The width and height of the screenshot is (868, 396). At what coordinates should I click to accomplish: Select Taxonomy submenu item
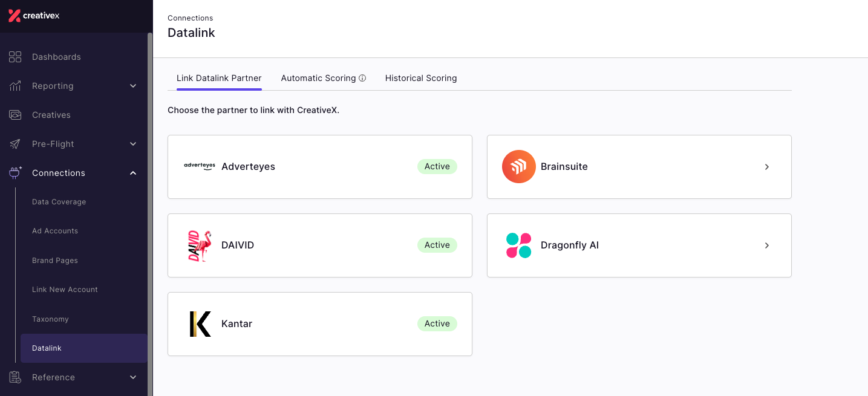(x=50, y=319)
